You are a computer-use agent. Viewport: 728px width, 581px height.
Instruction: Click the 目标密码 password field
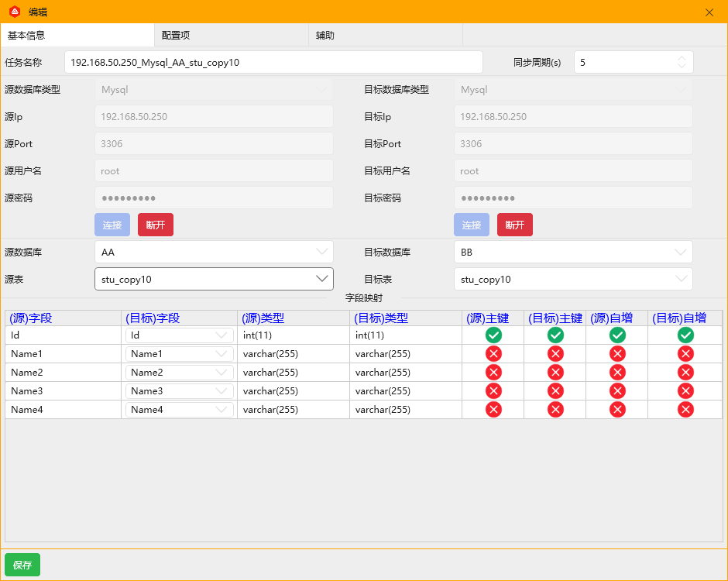pos(573,198)
